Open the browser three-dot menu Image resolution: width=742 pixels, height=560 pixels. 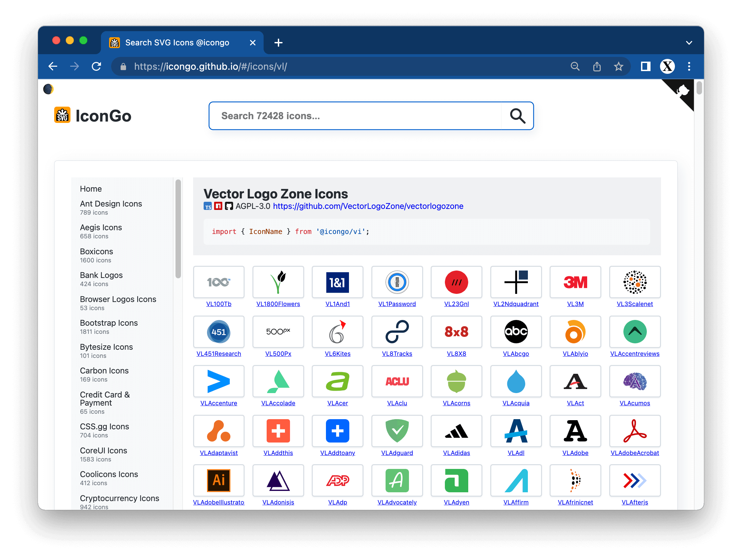689,66
